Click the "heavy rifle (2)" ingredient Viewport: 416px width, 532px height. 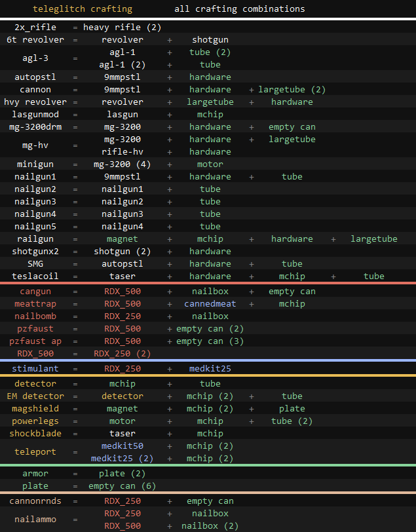click(x=122, y=27)
